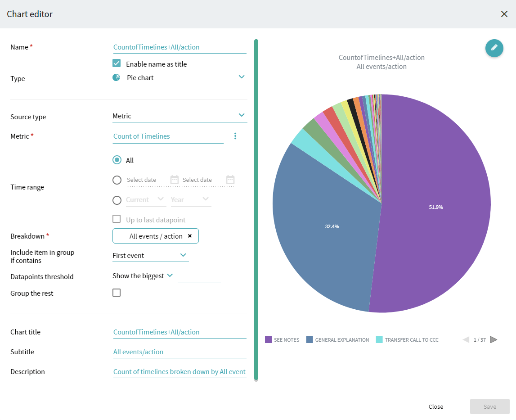Edit the Subtitle field
This screenshot has height=420, width=516.
[x=179, y=352]
